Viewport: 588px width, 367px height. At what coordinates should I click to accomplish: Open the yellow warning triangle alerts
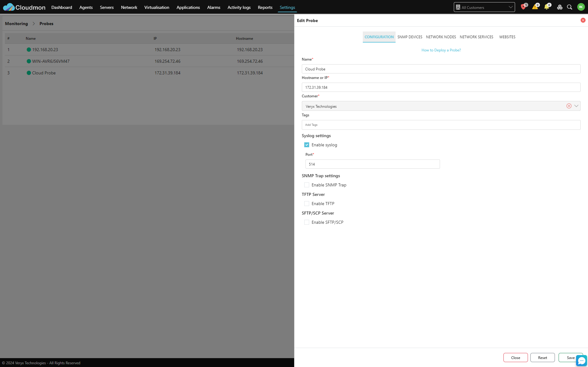[x=535, y=7]
